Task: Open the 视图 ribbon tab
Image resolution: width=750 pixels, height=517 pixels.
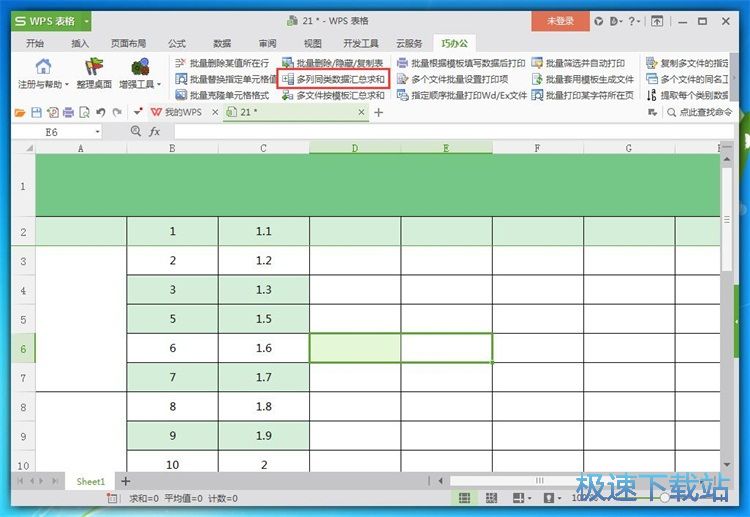Action: click(313, 44)
